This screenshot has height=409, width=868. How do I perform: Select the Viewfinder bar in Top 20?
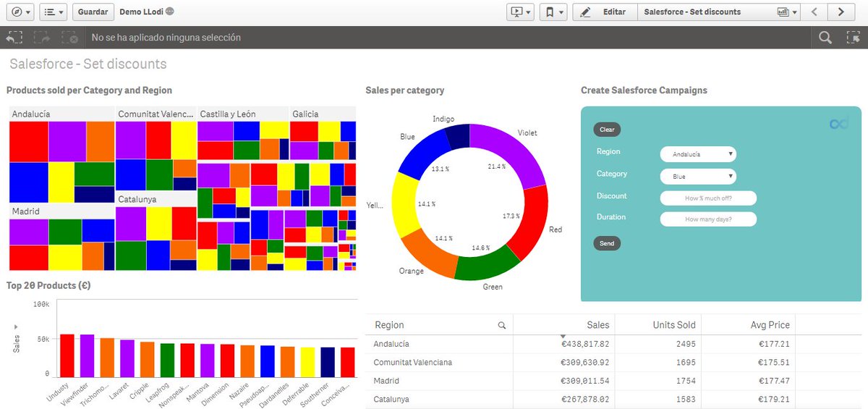click(x=87, y=355)
